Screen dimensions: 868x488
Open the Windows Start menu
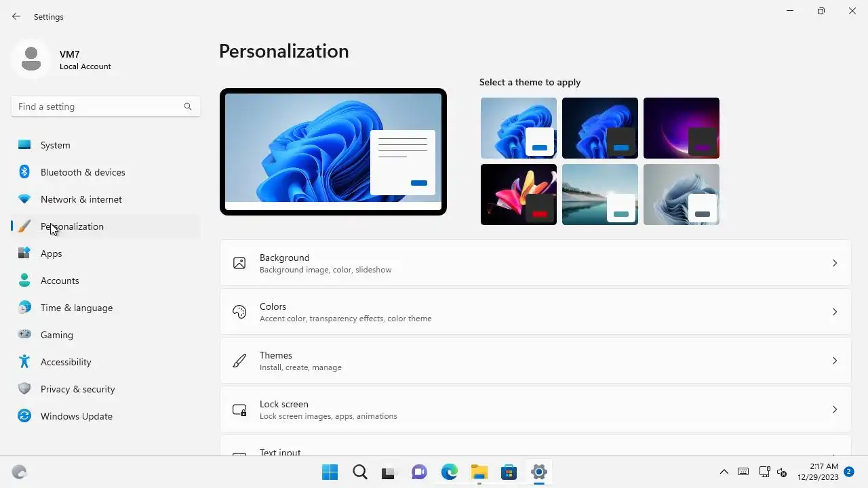[x=330, y=472]
